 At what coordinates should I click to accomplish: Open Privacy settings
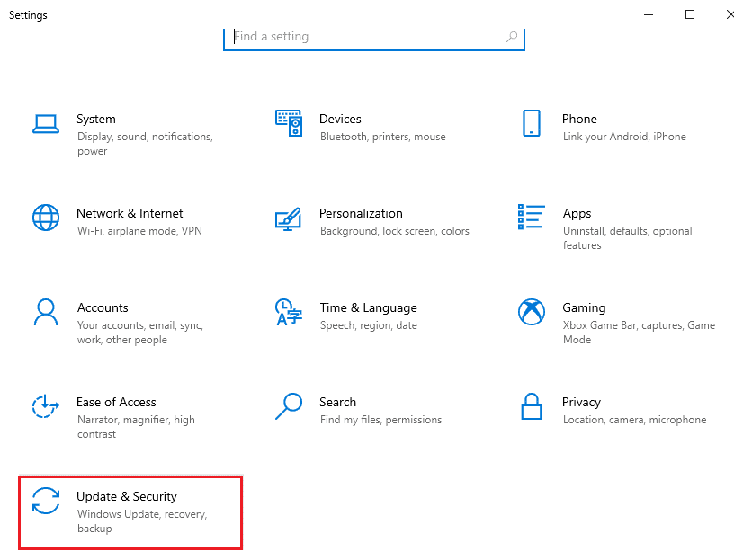point(581,402)
